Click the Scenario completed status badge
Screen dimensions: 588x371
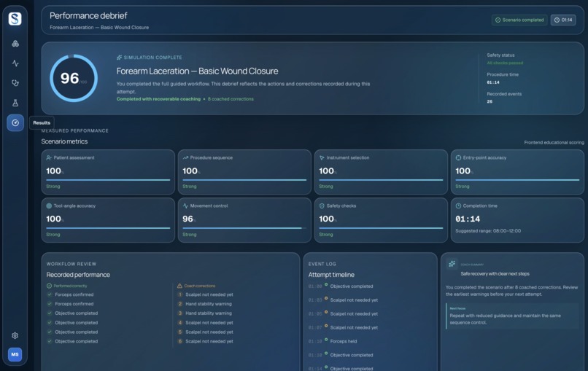(519, 20)
